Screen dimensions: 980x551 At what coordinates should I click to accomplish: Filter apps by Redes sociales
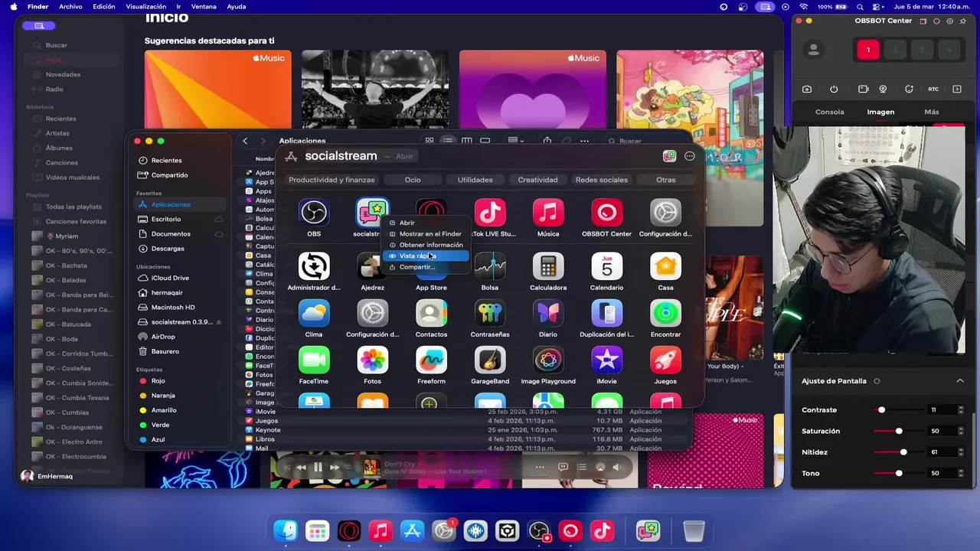point(602,180)
